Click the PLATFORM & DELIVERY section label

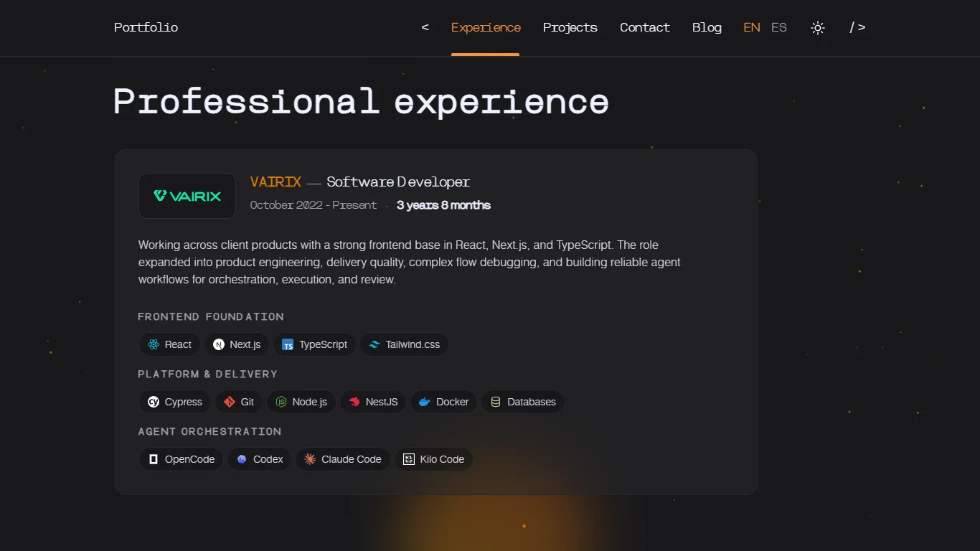click(208, 374)
